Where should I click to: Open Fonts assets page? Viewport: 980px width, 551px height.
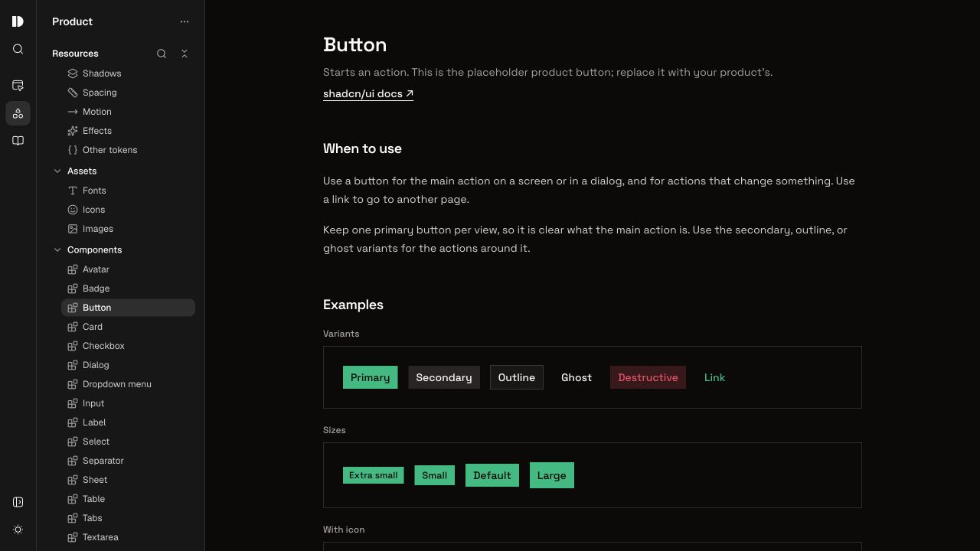[128, 191]
